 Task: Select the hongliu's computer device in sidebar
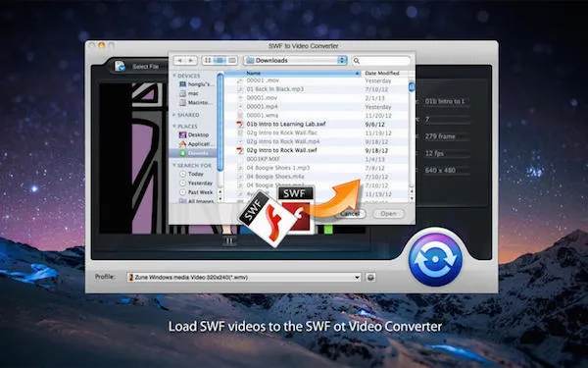pyautogui.click(x=197, y=84)
